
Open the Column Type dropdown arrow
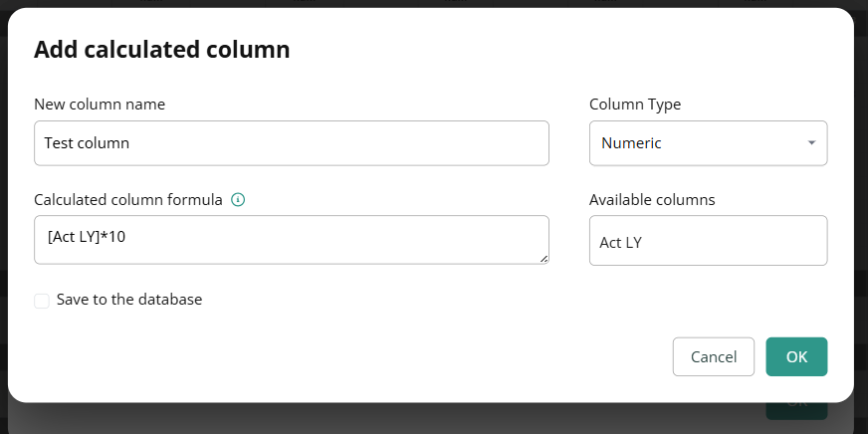pyautogui.click(x=811, y=142)
